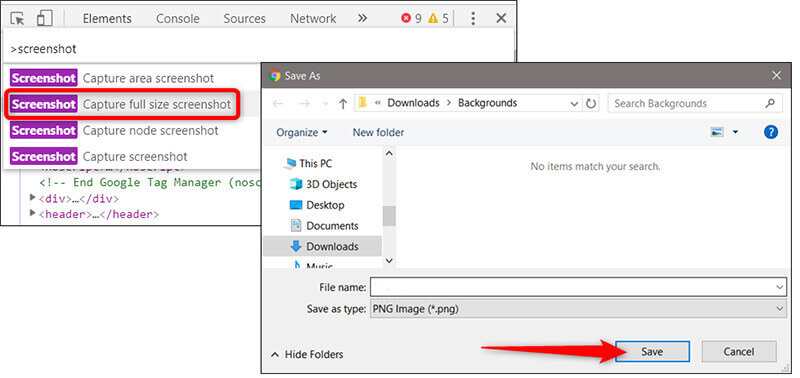Switch to the Console tab
This screenshot has height=378, width=800.
click(x=177, y=19)
